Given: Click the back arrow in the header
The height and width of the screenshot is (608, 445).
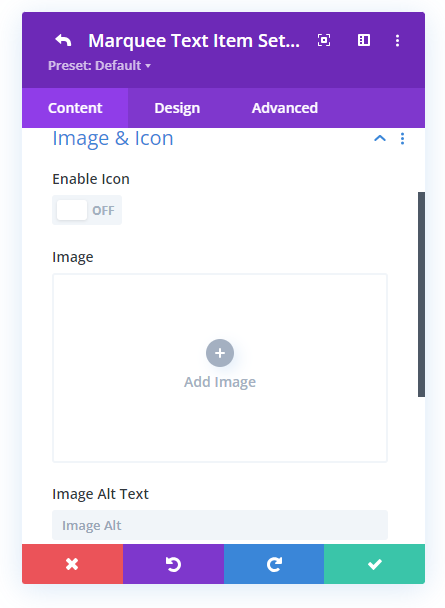Looking at the screenshot, I should (x=63, y=40).
